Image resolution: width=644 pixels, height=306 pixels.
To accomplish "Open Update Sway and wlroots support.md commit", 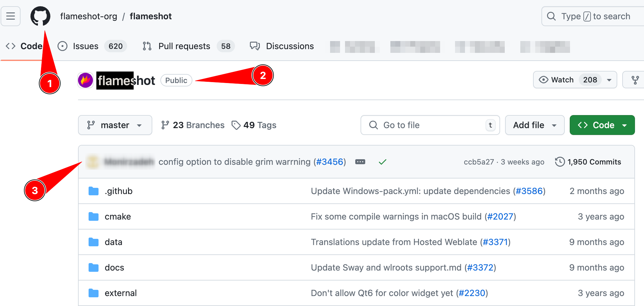I will pyautogui.click(x=386, y=267).
